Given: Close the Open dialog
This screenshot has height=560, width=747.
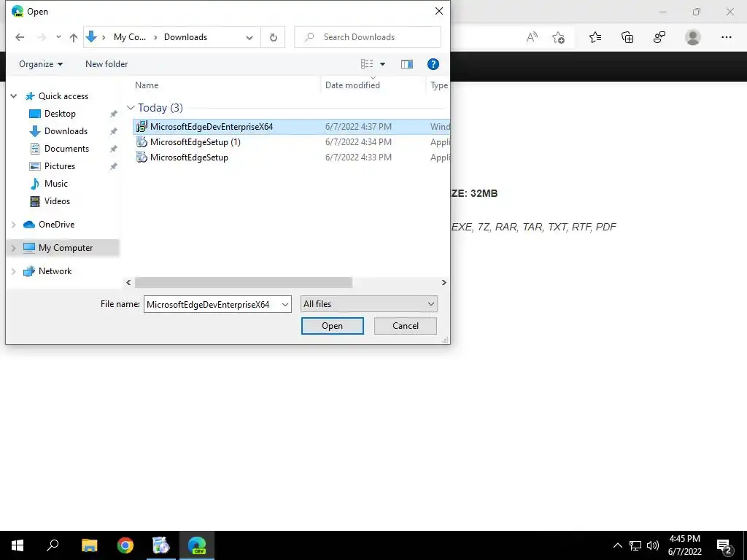Looking at the screenshot, I should pos(438,12).
